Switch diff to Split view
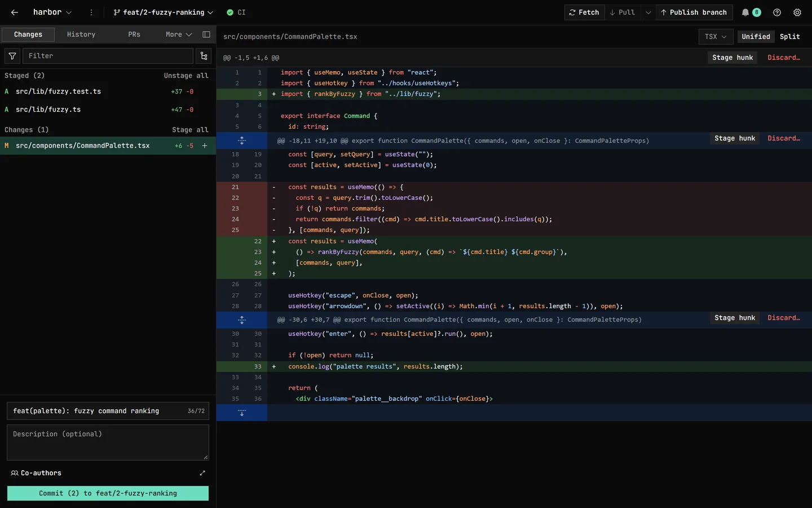The image size is (812, 508). [x=789, y=37]
